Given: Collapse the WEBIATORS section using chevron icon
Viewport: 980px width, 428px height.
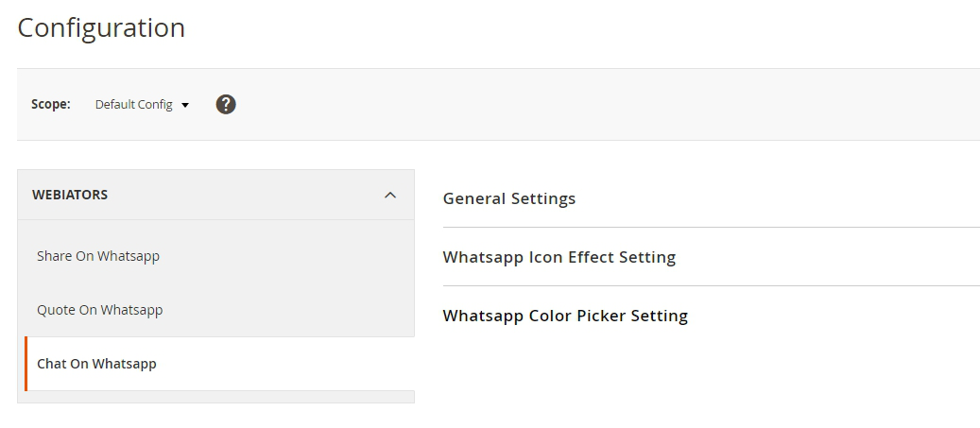Looking at the screenshot, I should [x=390, y=195].
